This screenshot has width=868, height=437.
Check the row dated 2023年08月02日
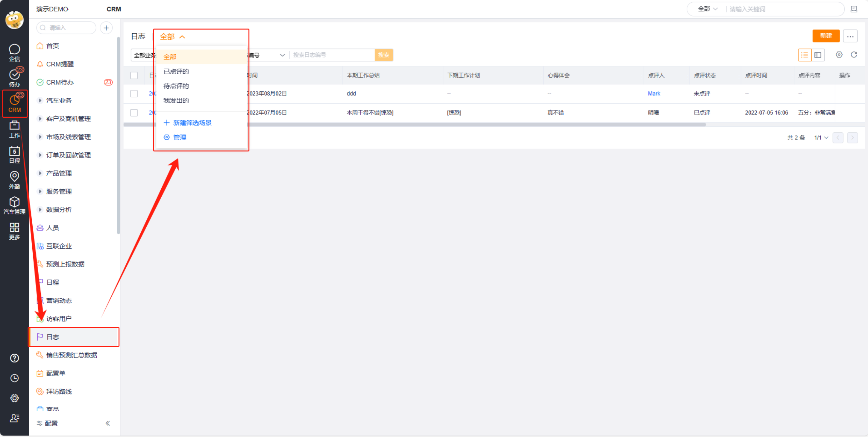[134, 94]
